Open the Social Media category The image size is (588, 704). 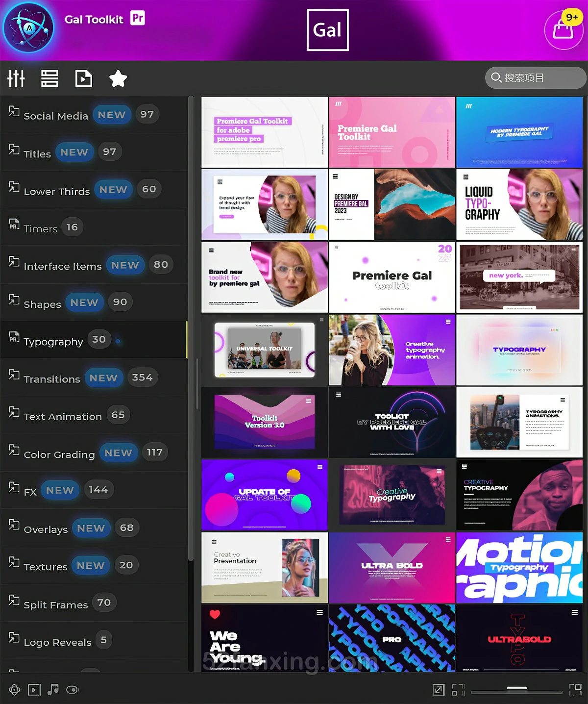94,115
